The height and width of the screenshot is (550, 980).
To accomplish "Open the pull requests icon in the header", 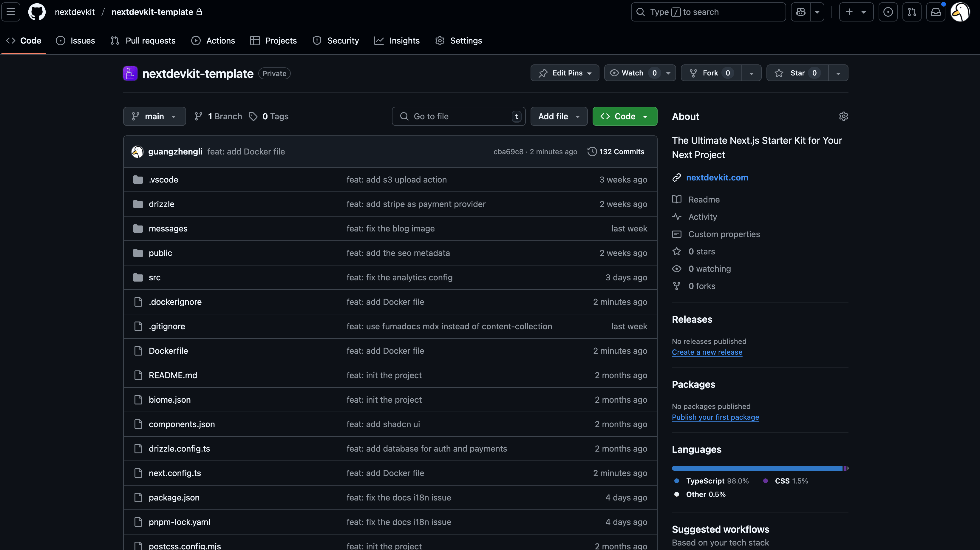I will coord(911,12).
